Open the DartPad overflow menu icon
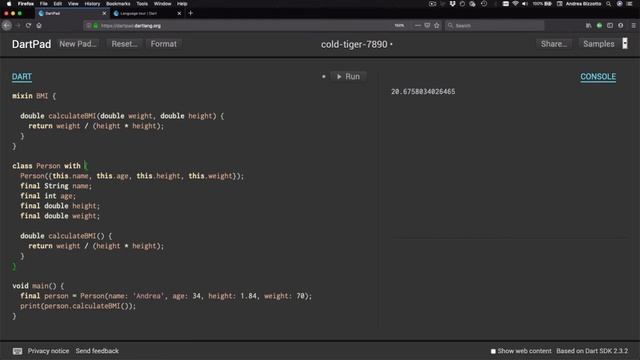640x360 pixels. click(625, 44)
